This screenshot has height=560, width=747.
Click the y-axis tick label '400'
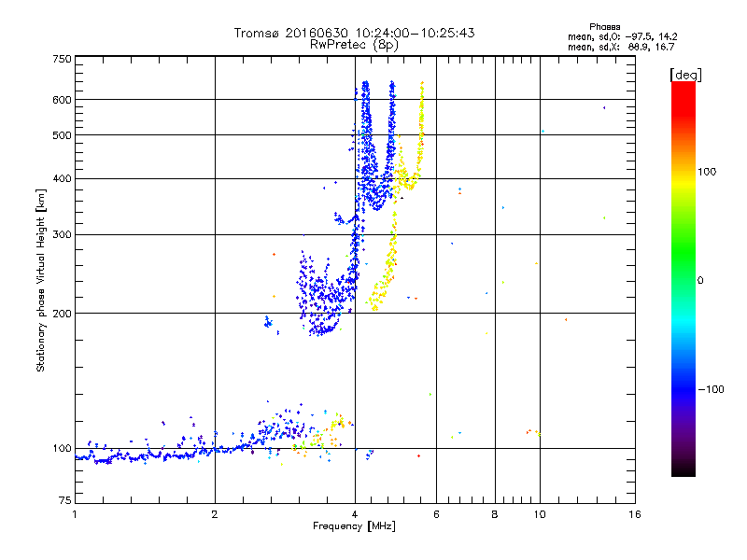tap(63, 178)
